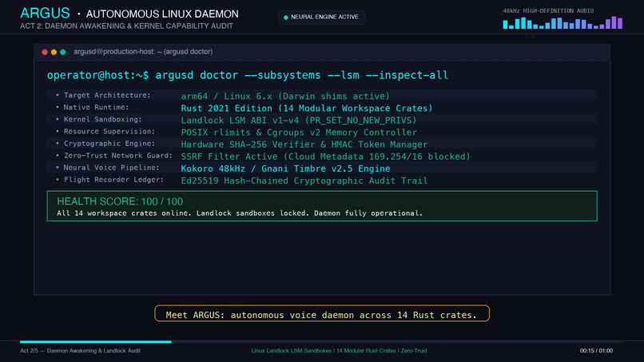Click the 00:15 / 01:00 timestamp
The height and width of the screenshot is (362, 644).
pos(596,351)
